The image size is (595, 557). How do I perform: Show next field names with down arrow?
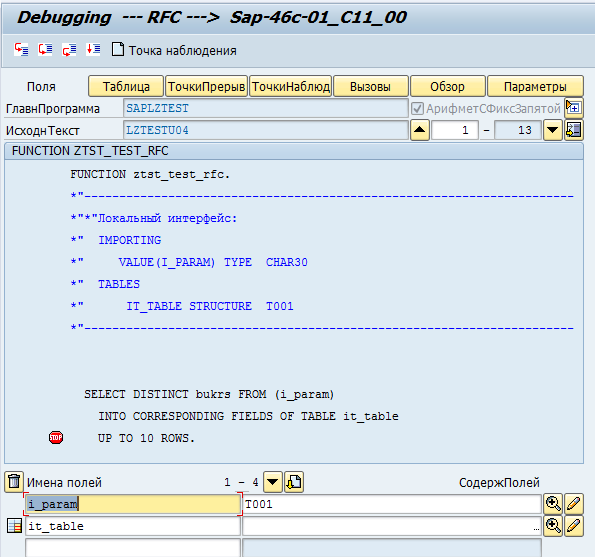point(272,482)
